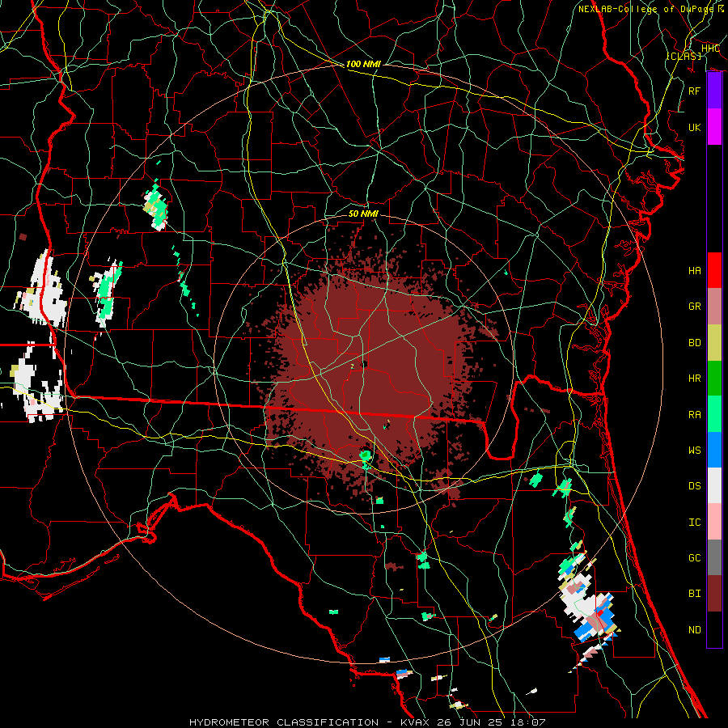Click the purple RF legend color swatch

point(714,91)
